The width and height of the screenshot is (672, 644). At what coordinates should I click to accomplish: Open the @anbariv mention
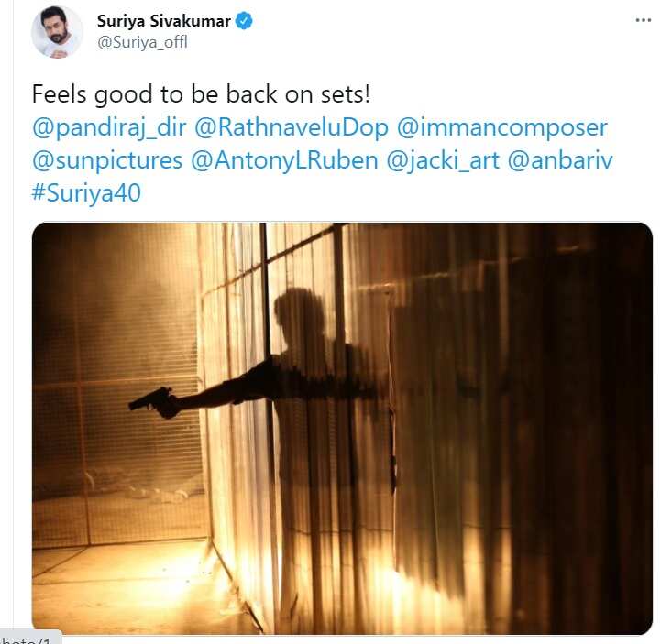(x=560, y=160)
